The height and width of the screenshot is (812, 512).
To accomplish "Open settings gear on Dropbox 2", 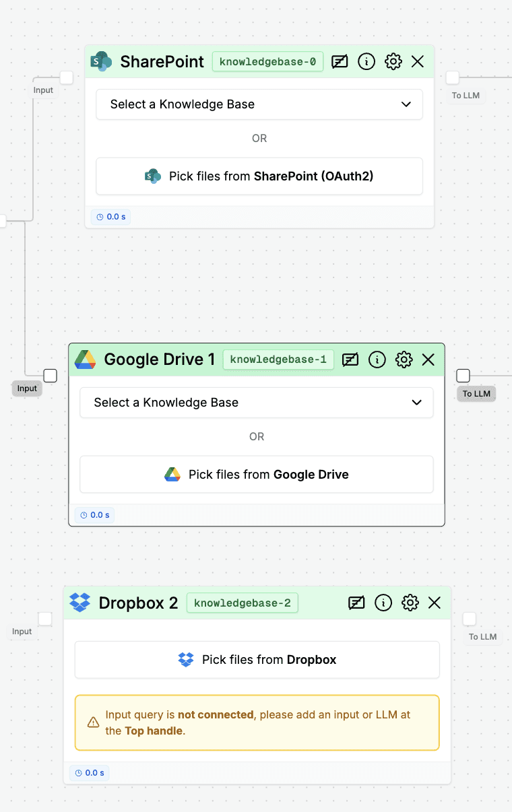I will click(410, 603).
